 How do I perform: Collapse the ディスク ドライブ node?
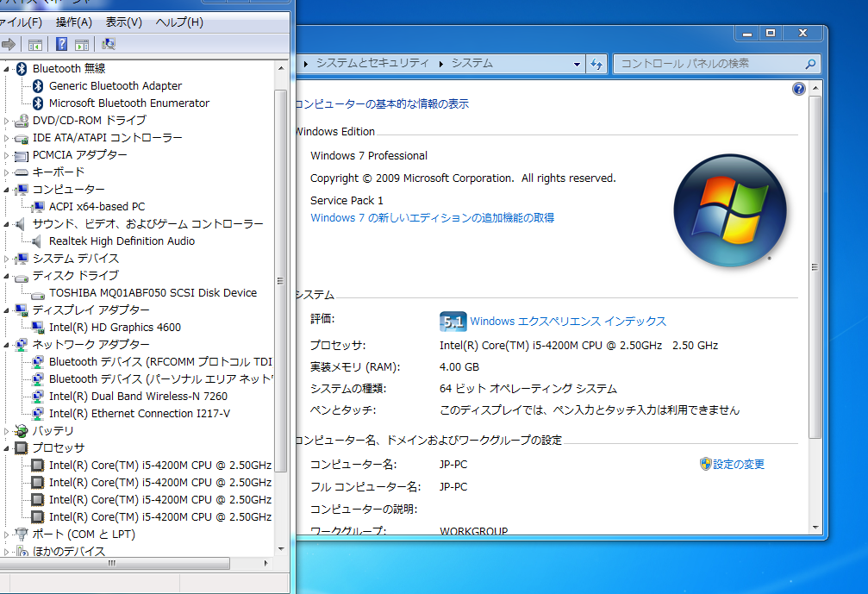pyautogui.click(x=7, y=276)
